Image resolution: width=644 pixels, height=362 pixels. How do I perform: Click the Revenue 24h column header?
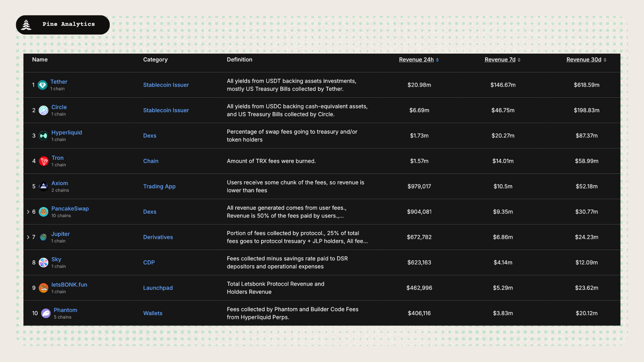[416, 60]
